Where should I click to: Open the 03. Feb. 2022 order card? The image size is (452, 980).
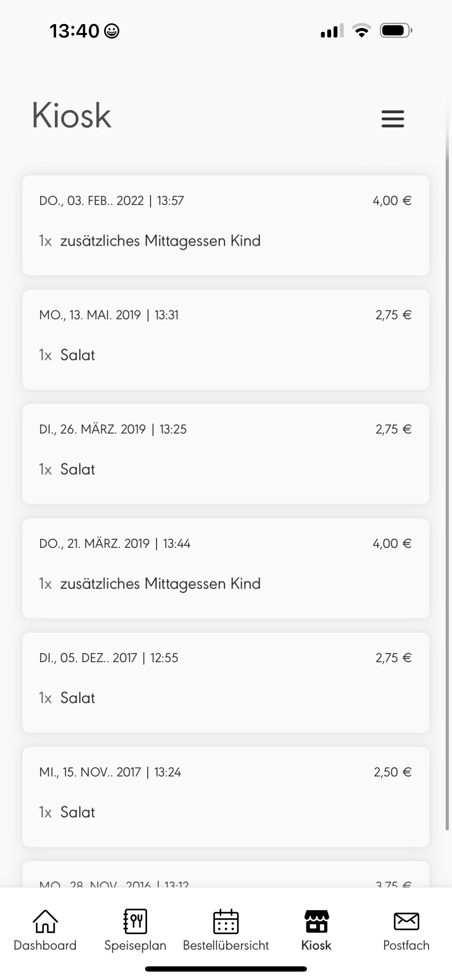pos(226,225)
